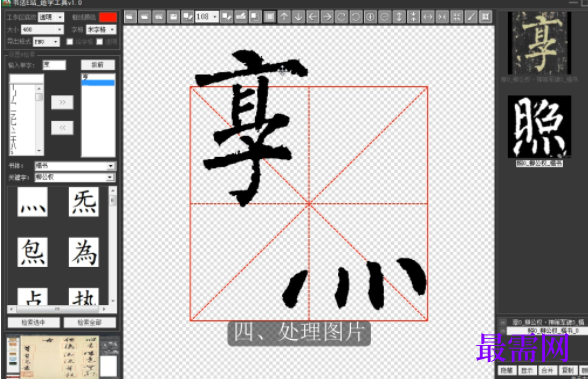Select the 享 entry in the right list
588x379 pixels.
click(x=98, y=76)
